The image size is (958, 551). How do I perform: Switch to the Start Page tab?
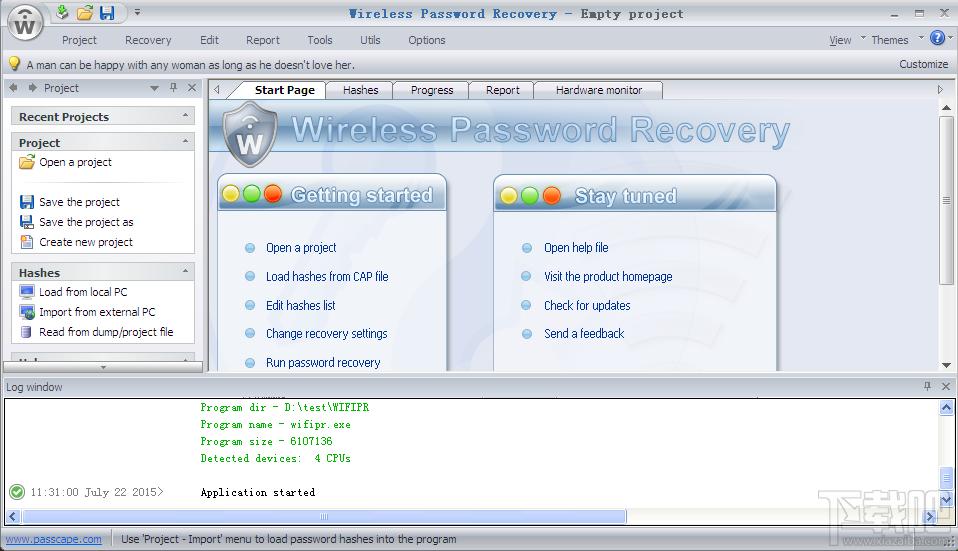(284, 90)
